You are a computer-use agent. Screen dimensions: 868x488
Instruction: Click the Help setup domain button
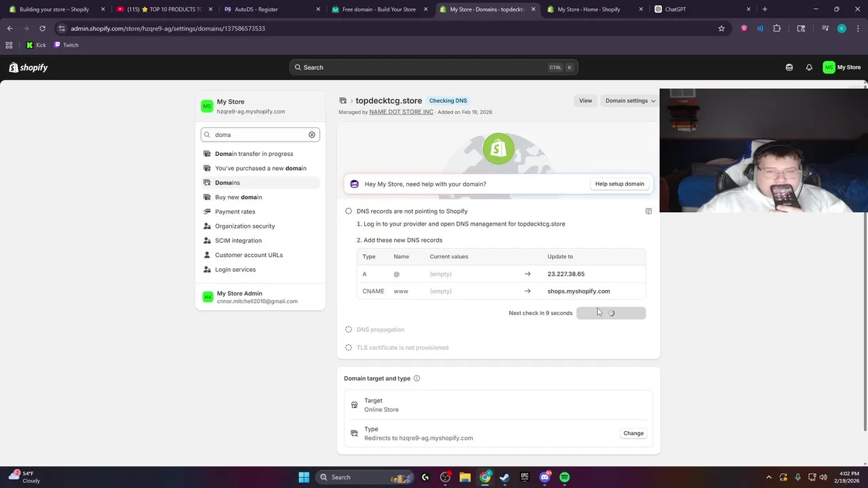[619, 184]
